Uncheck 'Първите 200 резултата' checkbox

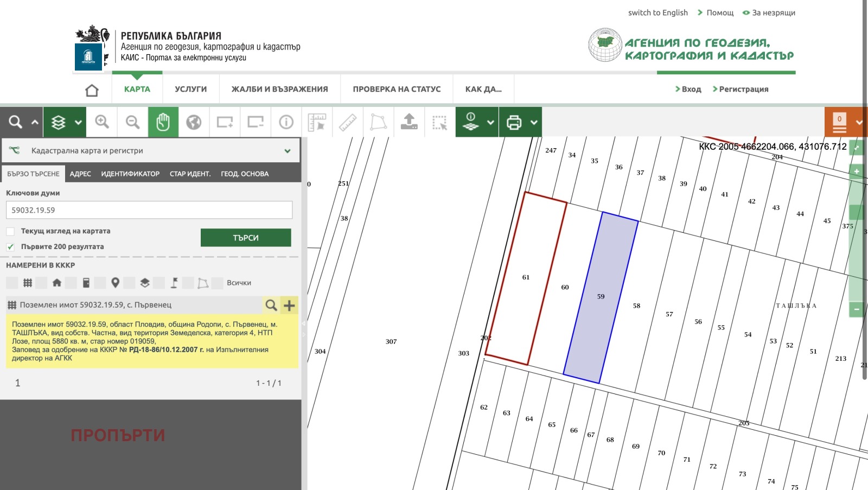10,247
